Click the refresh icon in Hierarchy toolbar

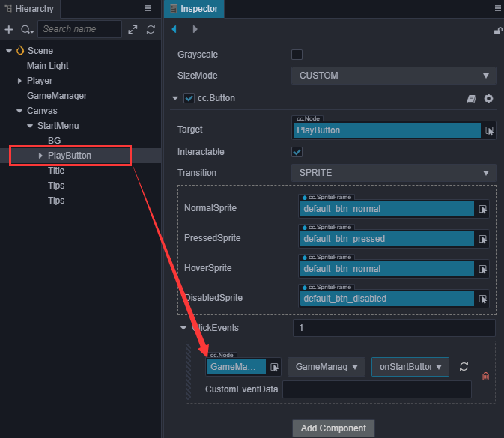click(151, 30)
